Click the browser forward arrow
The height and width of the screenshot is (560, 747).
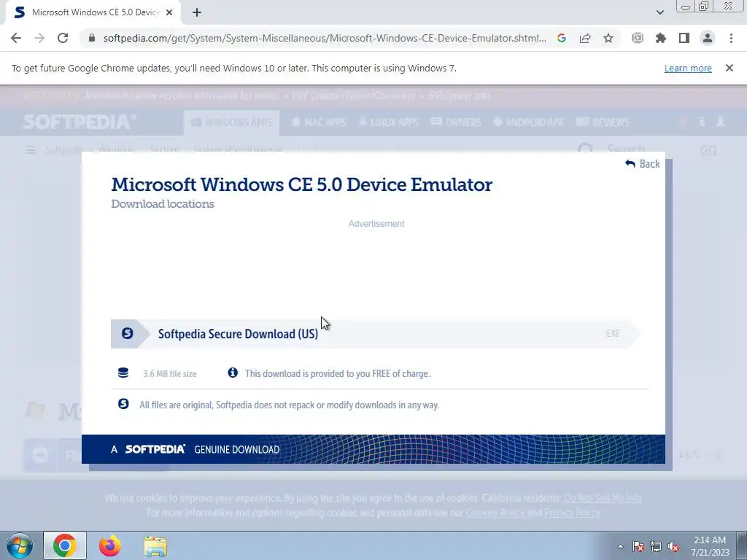tap(39, 38)
